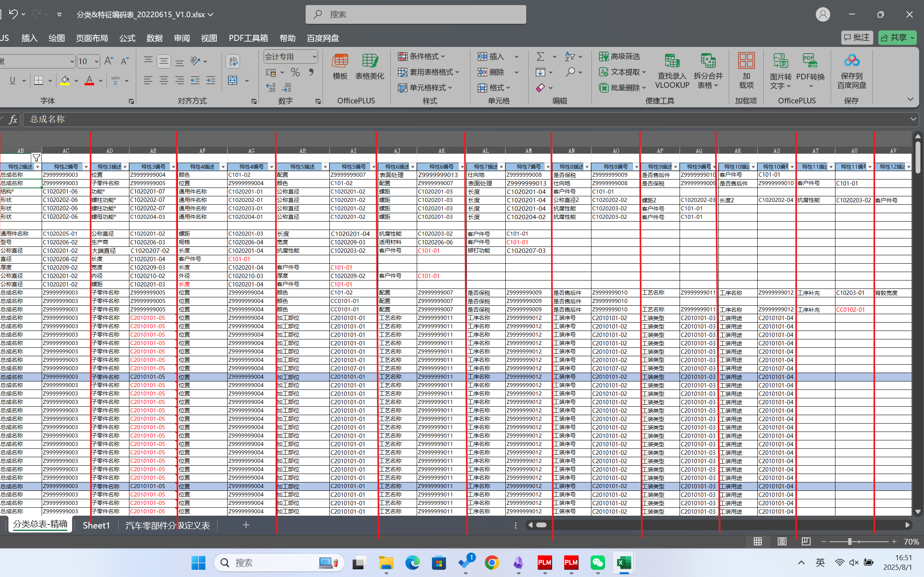Open the 加载项 add-ins
924x577 pixels.
[x=746, y=71]
